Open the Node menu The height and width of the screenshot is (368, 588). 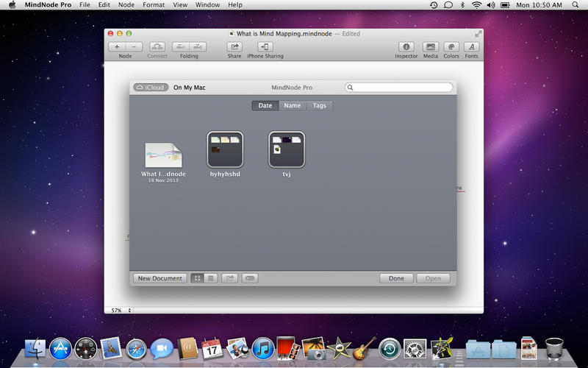point(126,4)
